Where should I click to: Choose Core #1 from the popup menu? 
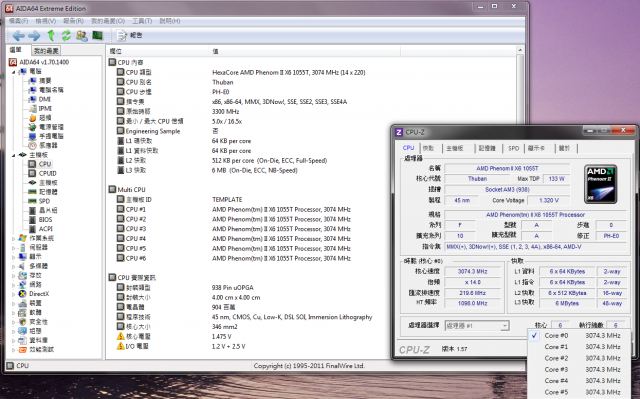580,347
